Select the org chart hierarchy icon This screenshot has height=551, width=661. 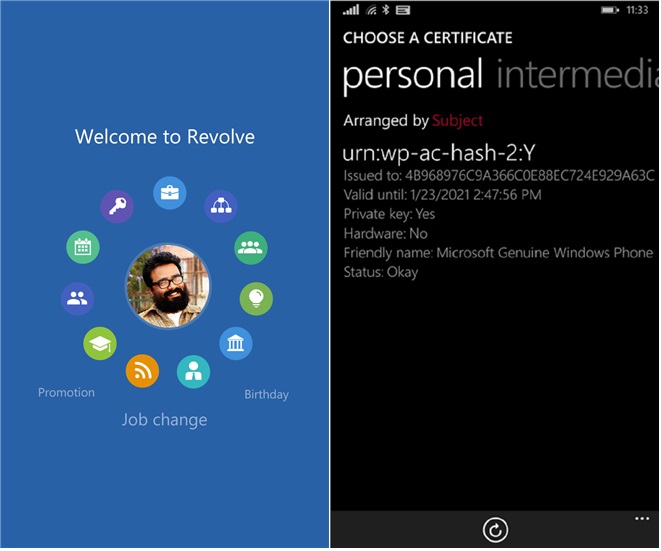pyautogui.click(x=221, y=207)
